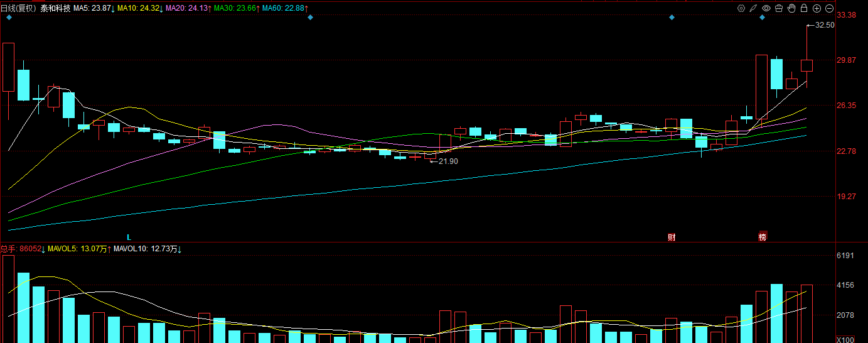Open the toolbox briefcase icon

pos(779,8)
